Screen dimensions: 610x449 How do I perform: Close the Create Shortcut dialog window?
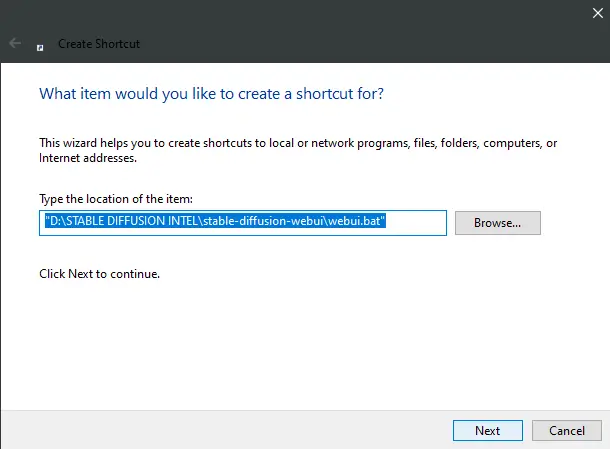point(598,13)
